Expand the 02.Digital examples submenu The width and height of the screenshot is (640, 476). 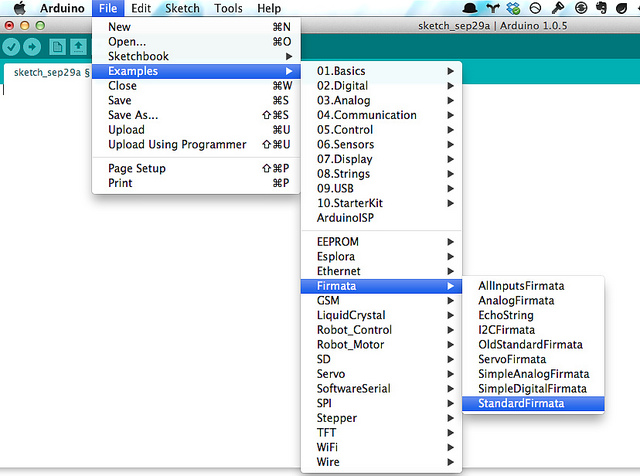[x=381, y=86]
